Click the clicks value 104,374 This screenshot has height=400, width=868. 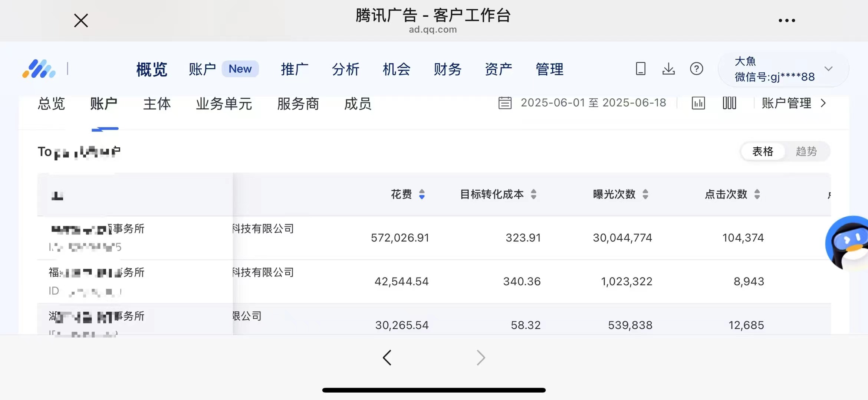[x=743, y=237]
